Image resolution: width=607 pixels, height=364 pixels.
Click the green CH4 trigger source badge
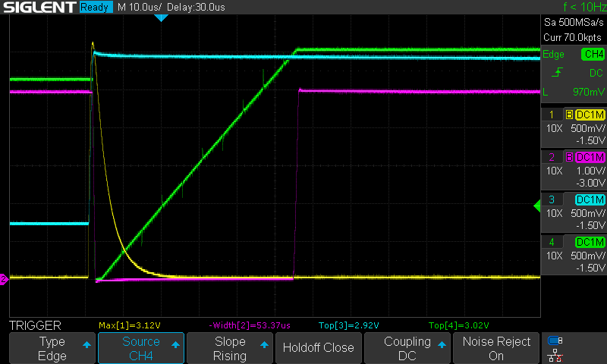pyautogui.click(x=592, y=55)
